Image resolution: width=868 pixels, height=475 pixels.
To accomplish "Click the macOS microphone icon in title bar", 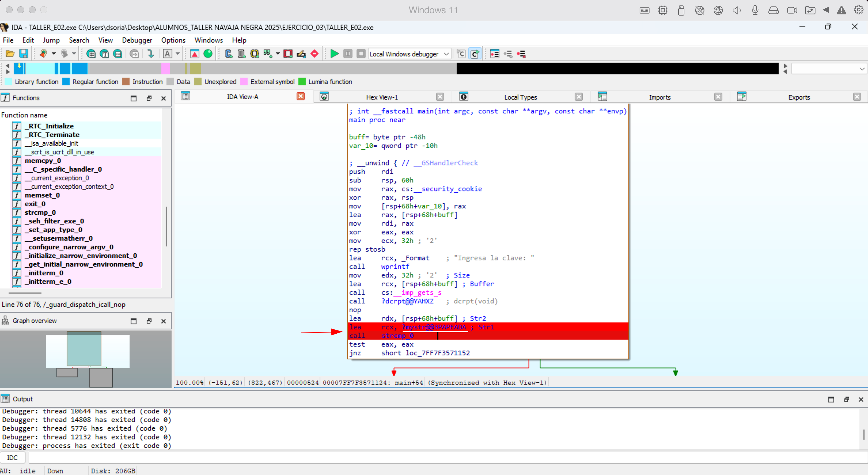I will click(755, 10).
